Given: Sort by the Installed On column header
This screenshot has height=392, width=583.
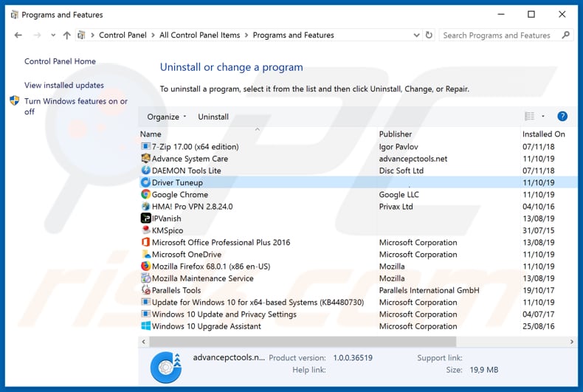Looking at the screenshot, I should click(x=543, y=134).
